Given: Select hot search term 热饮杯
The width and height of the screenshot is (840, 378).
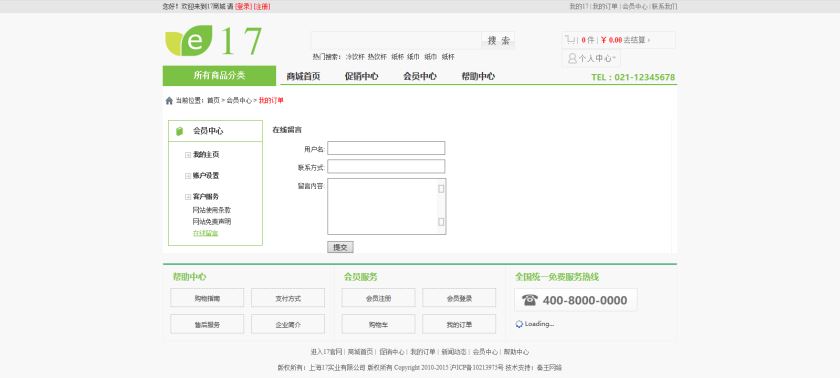Looking at the screenshot, I should click(x=377, y=57).
